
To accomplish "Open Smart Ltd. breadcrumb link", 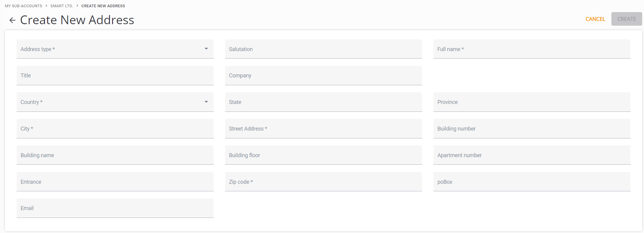I will click(62, 6).
